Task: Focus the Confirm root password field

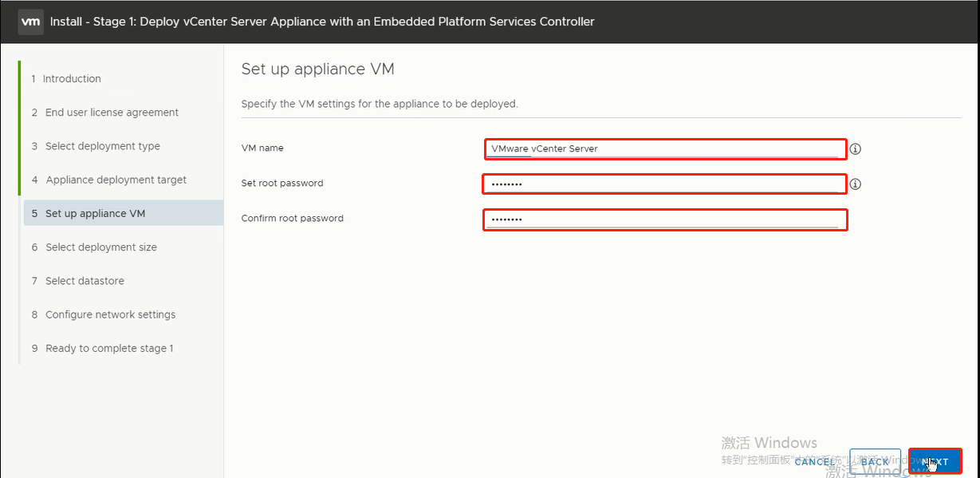Action: 665,219
